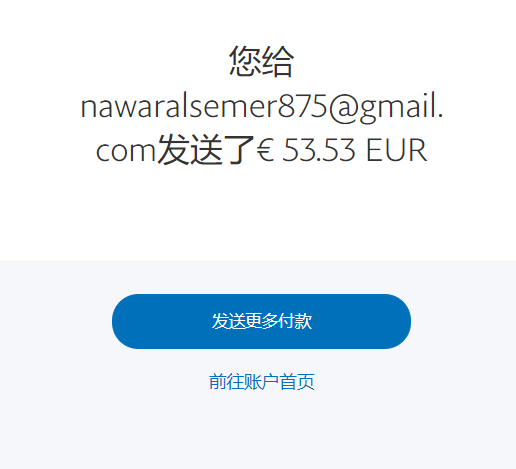Click the € euro symbol
This screenshot has width=516, height=469.
(266, 150)
